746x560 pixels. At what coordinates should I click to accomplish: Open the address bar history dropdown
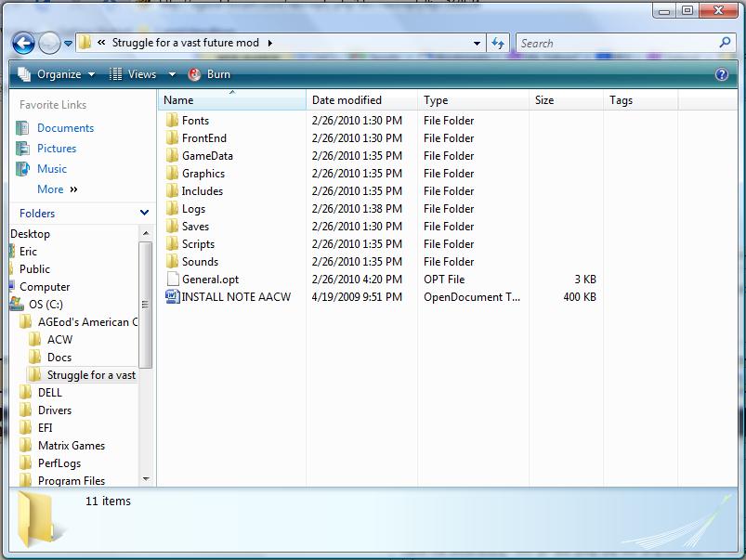478,43
